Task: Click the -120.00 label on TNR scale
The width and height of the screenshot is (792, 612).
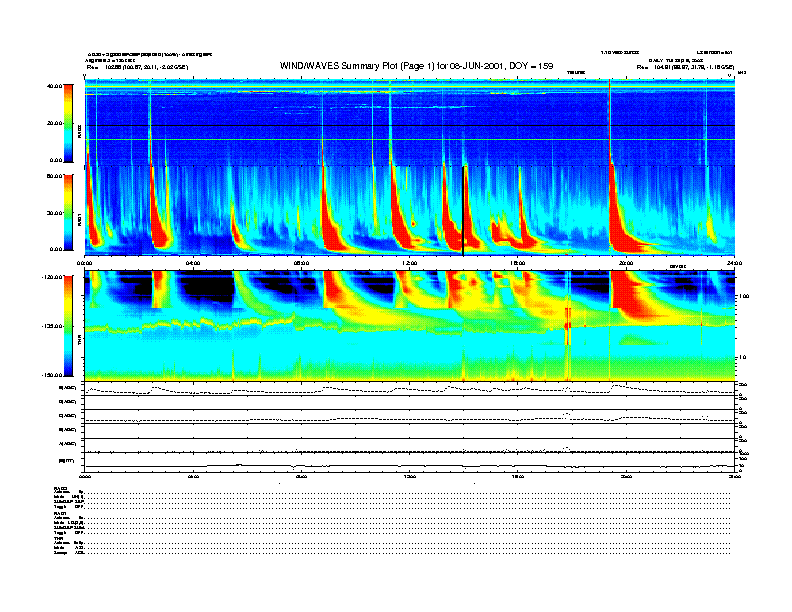Action: click(52, 277)
